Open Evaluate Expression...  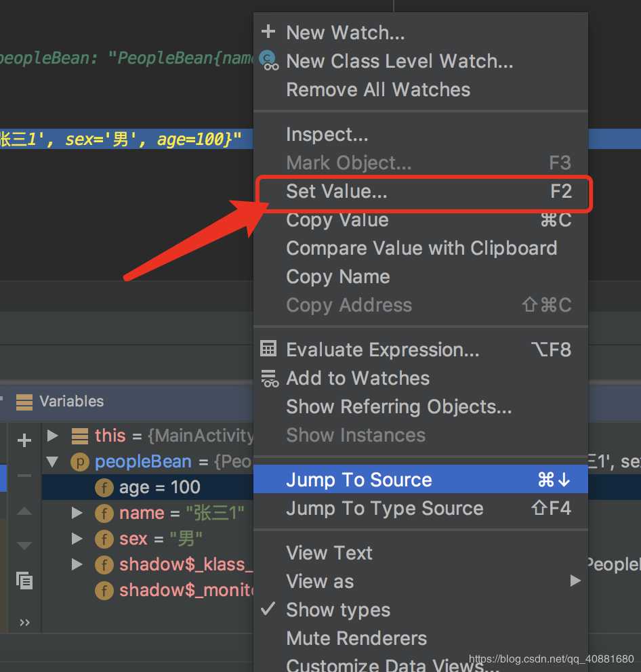[420, 350]
